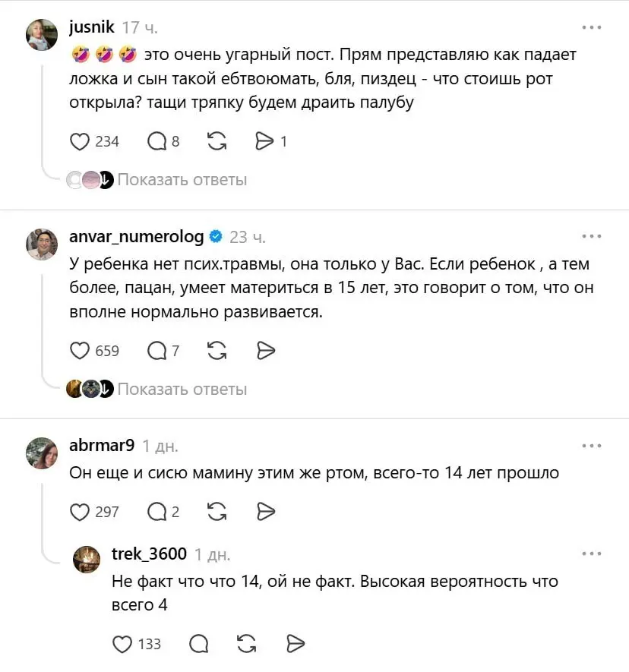Like anvar_numerolog's comment with 659 likes
The image size is (629, 672).
tap(80, 351)
